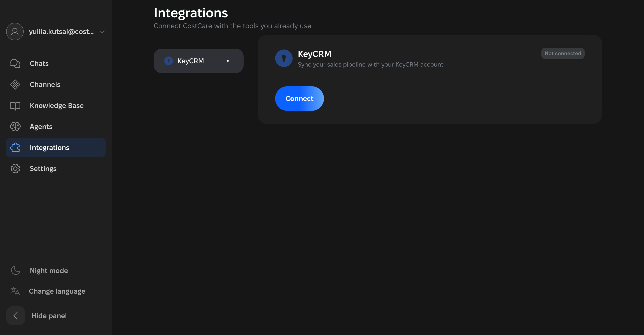Viewport: 644px width, 335px height.
Task: Click the Sync your sales pipeline description
Action: 371,64
